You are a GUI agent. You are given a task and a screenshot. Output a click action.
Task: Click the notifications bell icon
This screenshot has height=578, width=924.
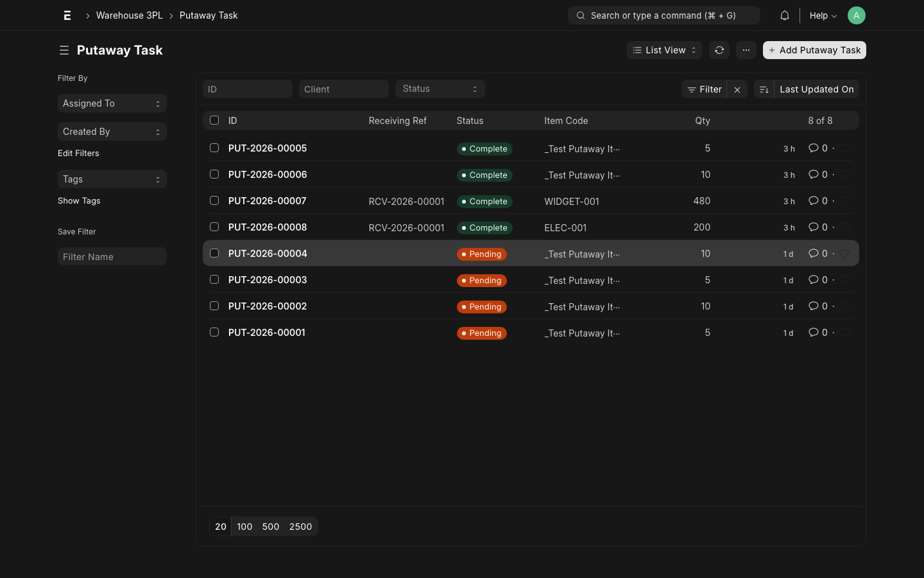pyautogui.click(x=784, y=15)
